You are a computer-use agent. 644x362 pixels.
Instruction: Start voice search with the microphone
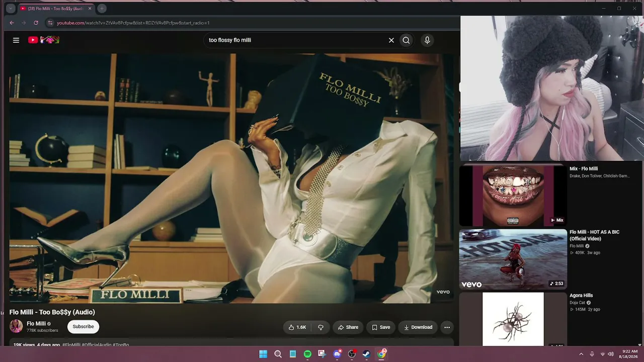pos(427,40)
